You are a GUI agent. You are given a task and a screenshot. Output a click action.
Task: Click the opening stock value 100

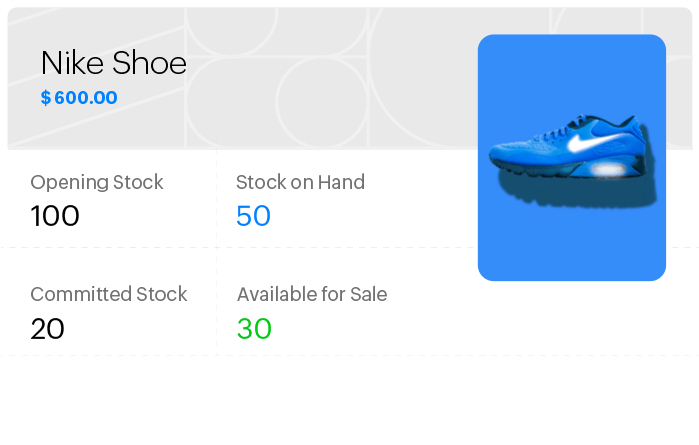click(55, 216)
